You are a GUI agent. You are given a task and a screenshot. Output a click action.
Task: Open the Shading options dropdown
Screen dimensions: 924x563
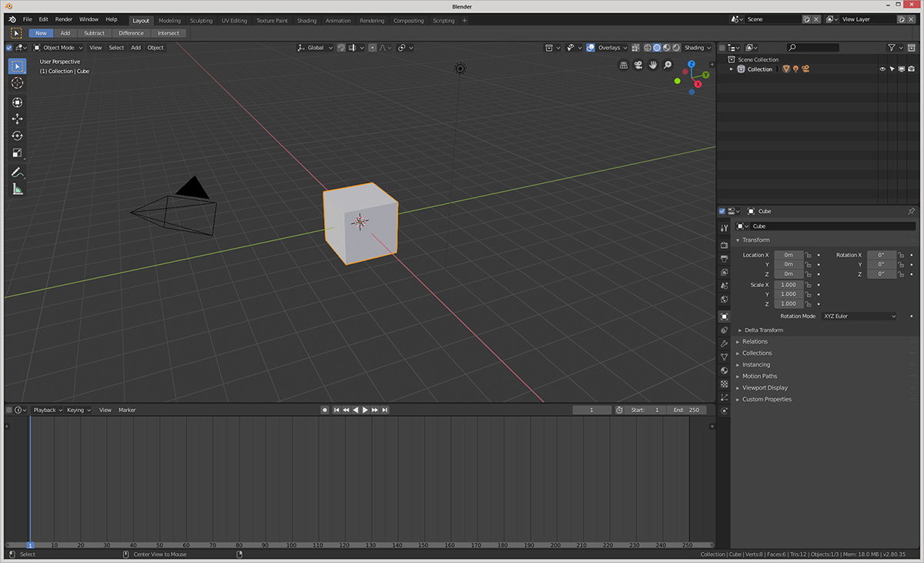[x=698, y=48]
